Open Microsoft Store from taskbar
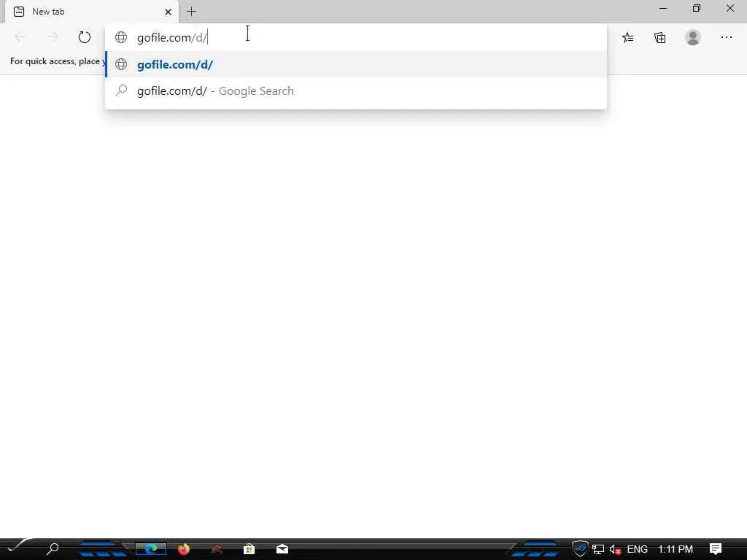 coord(249,549)
